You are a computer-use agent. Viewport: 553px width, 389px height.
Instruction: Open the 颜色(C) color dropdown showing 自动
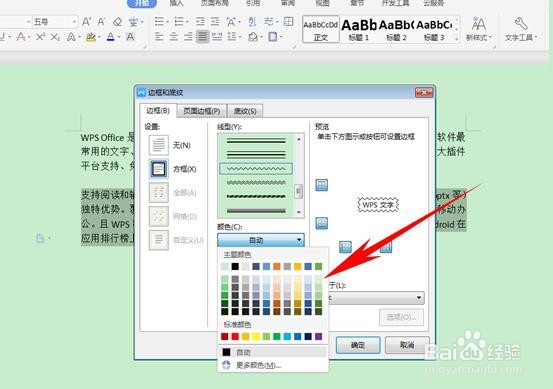click(x=261, y=240)
